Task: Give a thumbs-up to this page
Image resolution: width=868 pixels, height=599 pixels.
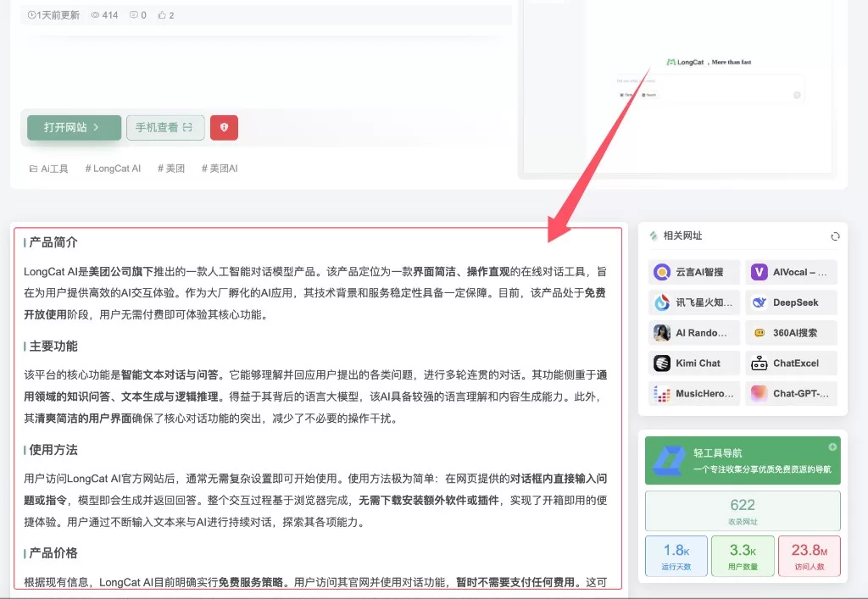Action: tap(164, 14)
